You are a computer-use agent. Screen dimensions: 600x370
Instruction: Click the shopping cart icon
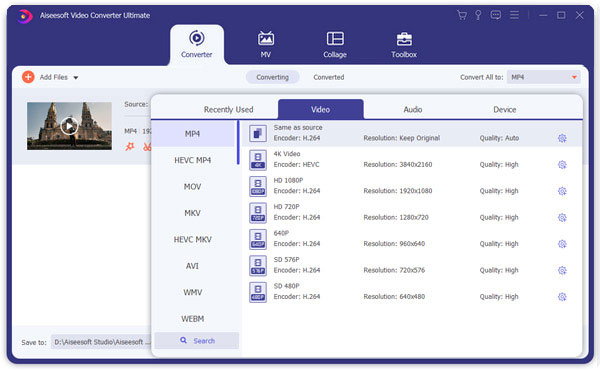[x=462, y=15]
